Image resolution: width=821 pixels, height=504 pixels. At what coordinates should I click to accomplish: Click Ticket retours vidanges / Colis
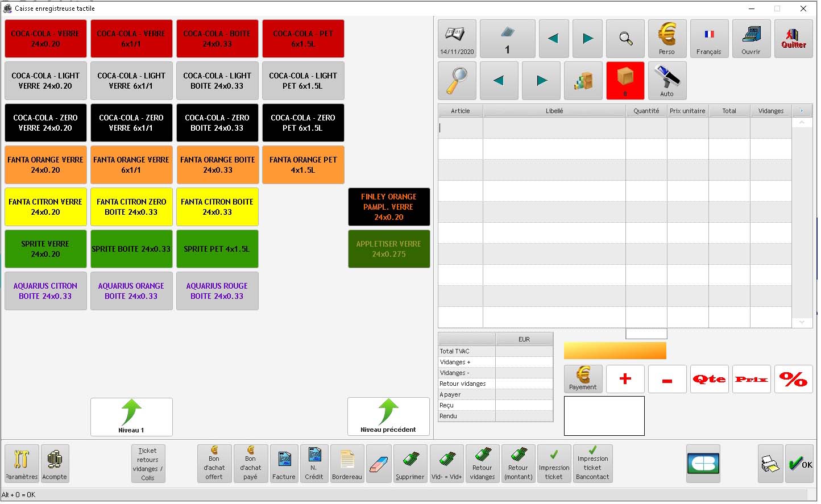[148, 464]
